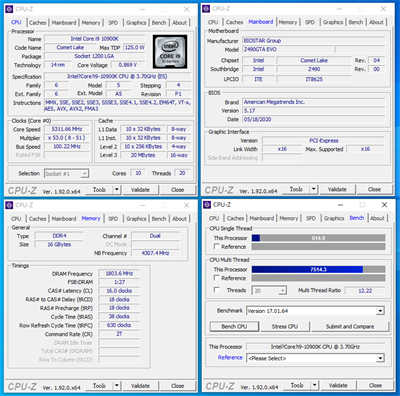400x396 pixels.
Task: Click the Multiplier value x 53.0
Action: tap(67, 138)
